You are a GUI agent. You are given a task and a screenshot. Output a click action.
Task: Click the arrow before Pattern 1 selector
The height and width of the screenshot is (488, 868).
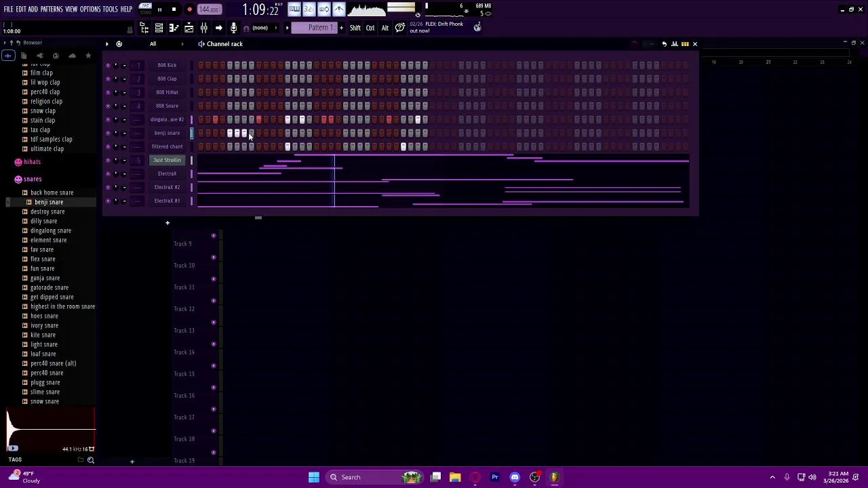pos(287,28)
